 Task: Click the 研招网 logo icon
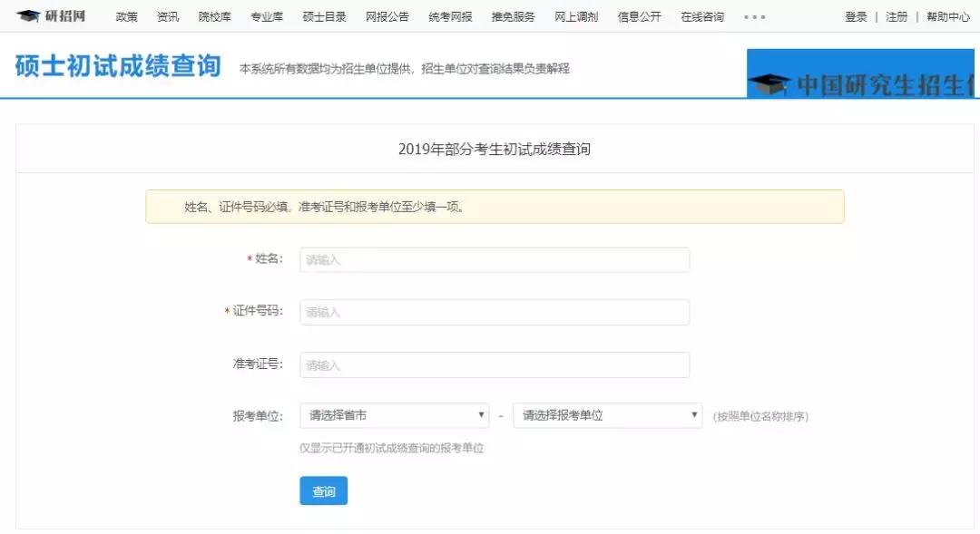(29, 16)
